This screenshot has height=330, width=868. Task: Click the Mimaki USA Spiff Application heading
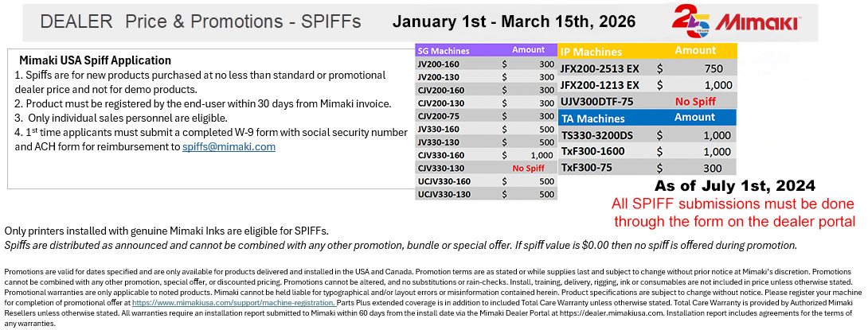[95, 60]
